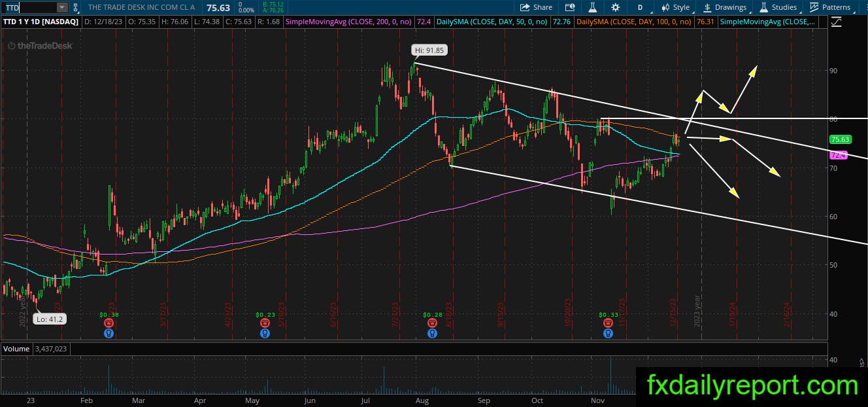The image size is (868, 407).
Task: Click the chart scale icon at top right
Action: coord(837,22)
